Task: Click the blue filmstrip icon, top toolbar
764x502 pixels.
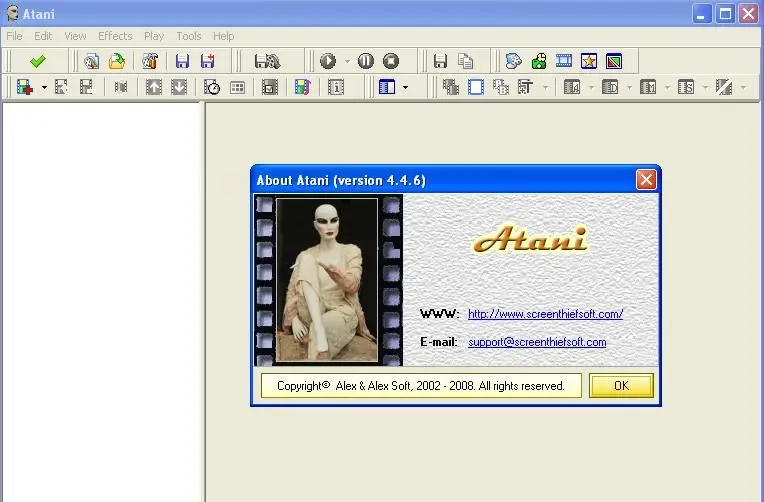Action: tap(564, 61)
